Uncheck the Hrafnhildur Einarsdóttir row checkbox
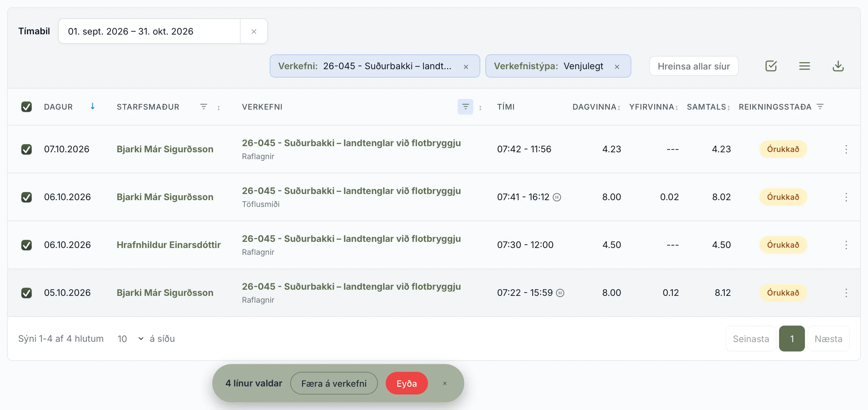The width and height of the screenshot is (868, 410). [x=26, y=245]
